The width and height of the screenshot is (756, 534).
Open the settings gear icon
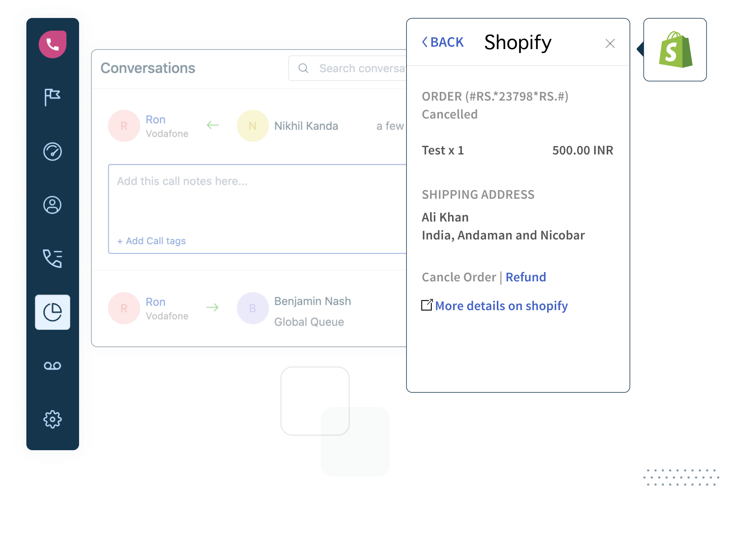point(52,419)
